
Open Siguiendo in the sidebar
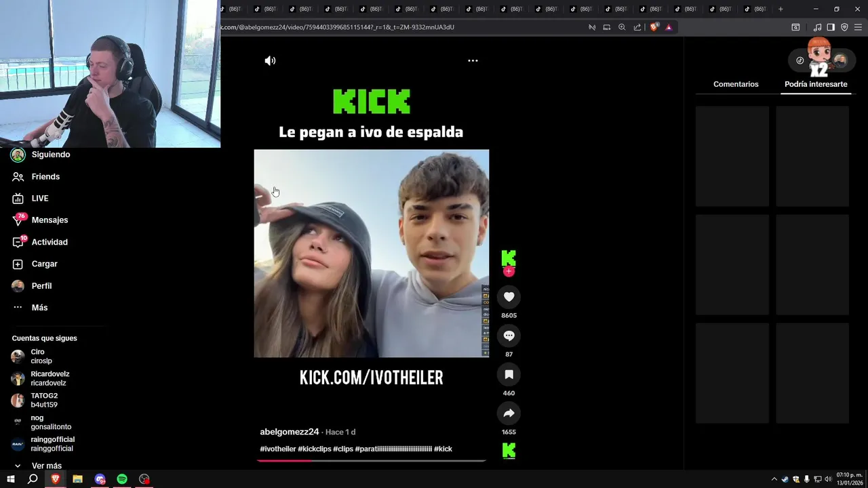pos(41,155)
